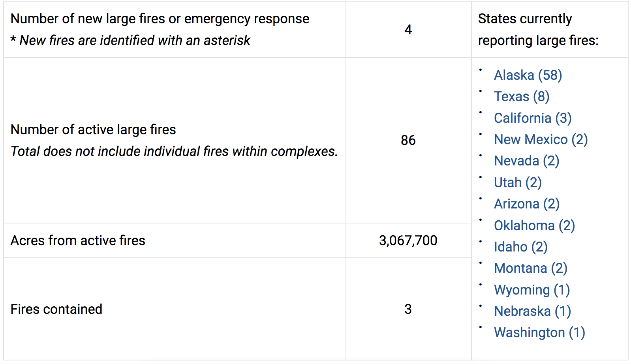Click the Acres from active fires label
The image size is (631, 364).
pyautogui.click(x=78, y=240)
